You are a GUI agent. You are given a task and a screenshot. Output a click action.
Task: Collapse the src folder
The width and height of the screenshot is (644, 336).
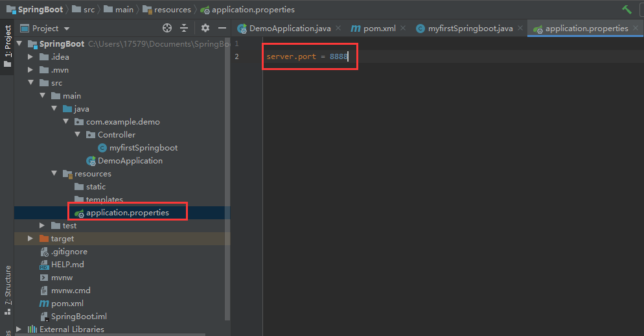pos(31,82)
